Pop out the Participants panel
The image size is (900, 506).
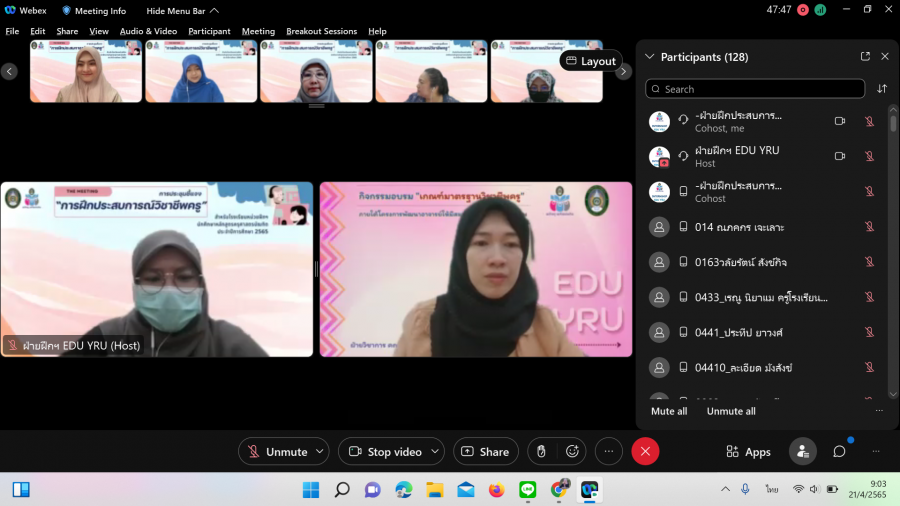coord(865,57)
